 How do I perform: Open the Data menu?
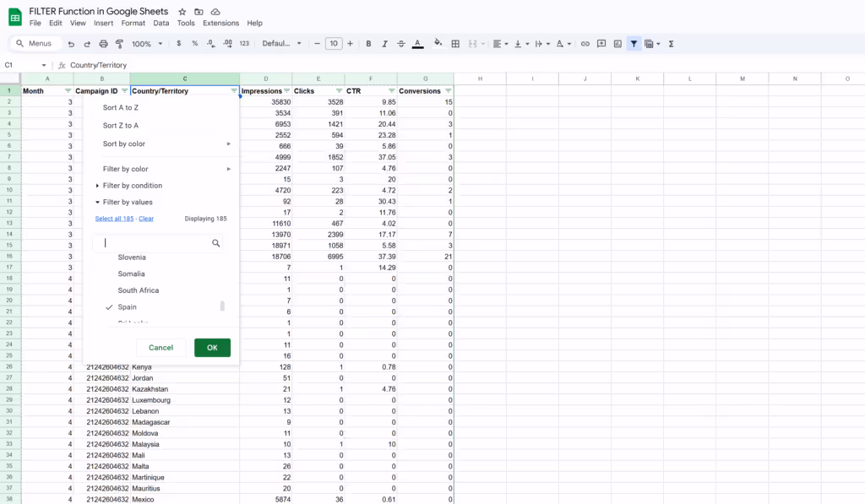(x=160, y=23)
